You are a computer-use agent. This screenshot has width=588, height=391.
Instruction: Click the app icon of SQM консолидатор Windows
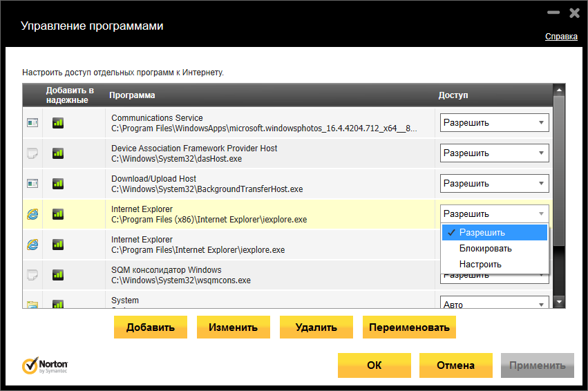pos(32,275)
